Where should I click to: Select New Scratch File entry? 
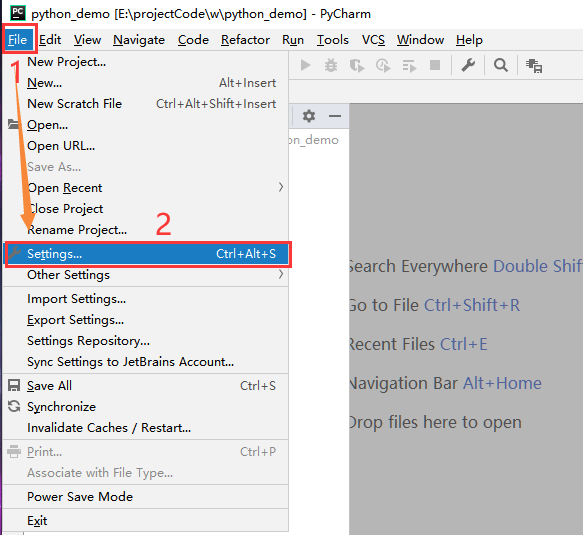146,103
